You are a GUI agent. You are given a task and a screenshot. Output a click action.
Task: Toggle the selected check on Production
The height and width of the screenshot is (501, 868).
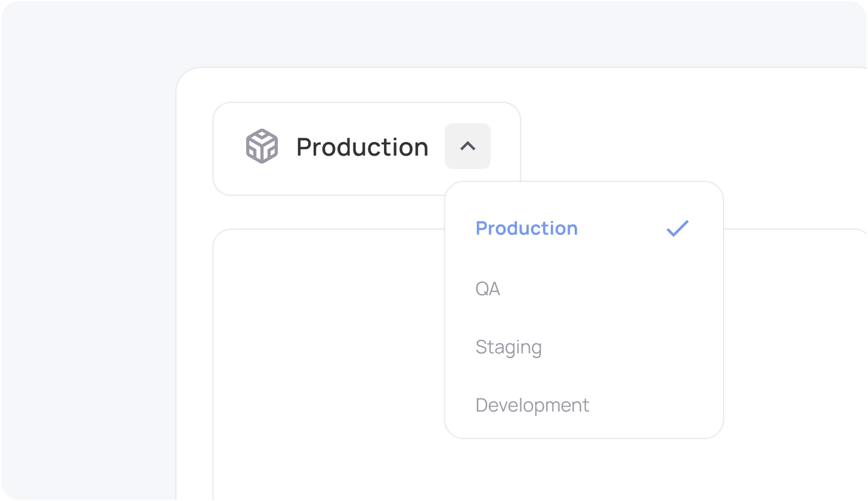click(x=677, y=228)
